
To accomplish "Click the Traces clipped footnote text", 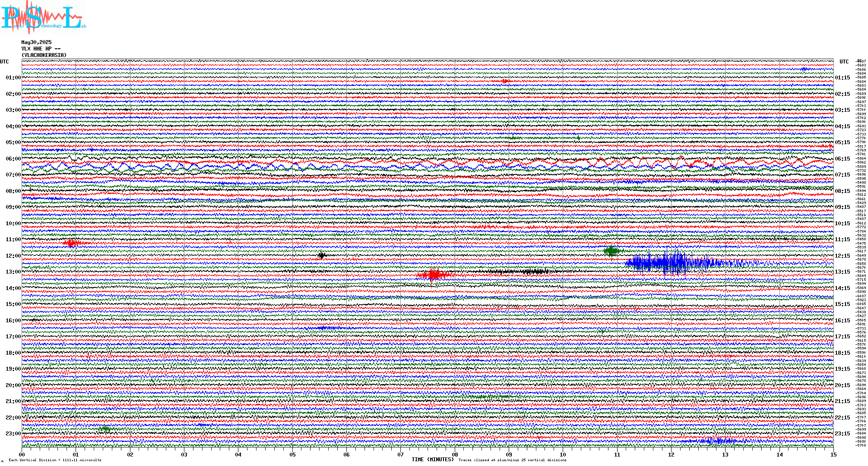I will pos(512,460).
